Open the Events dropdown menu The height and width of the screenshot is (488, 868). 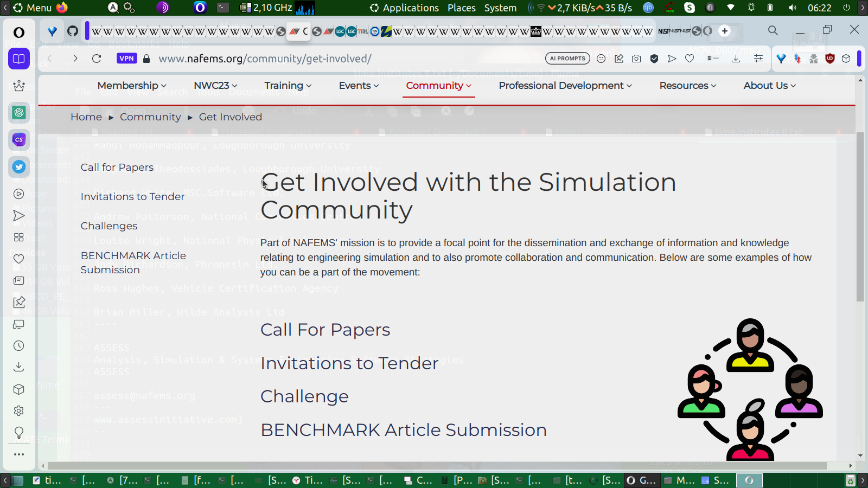coord(359,86)
